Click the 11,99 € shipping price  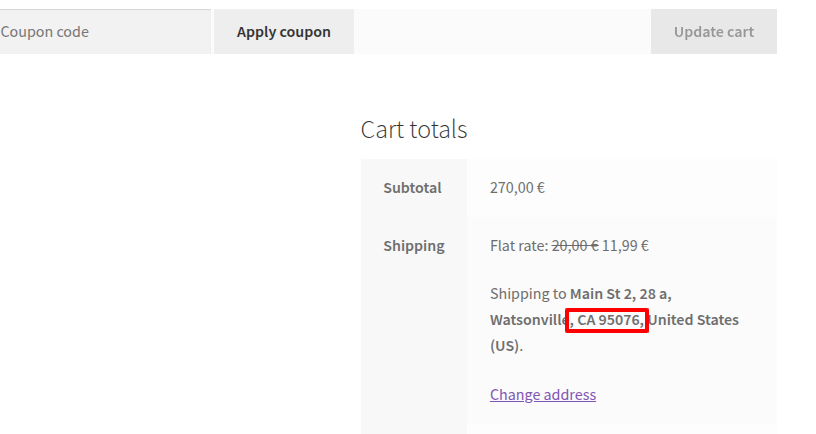click(x=625, y=245)
